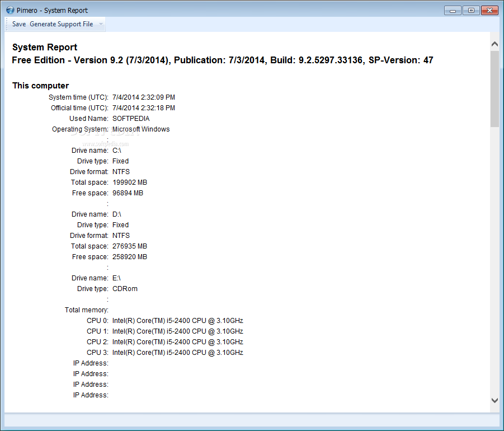Click the CDRom drive type value

point(125,288)
